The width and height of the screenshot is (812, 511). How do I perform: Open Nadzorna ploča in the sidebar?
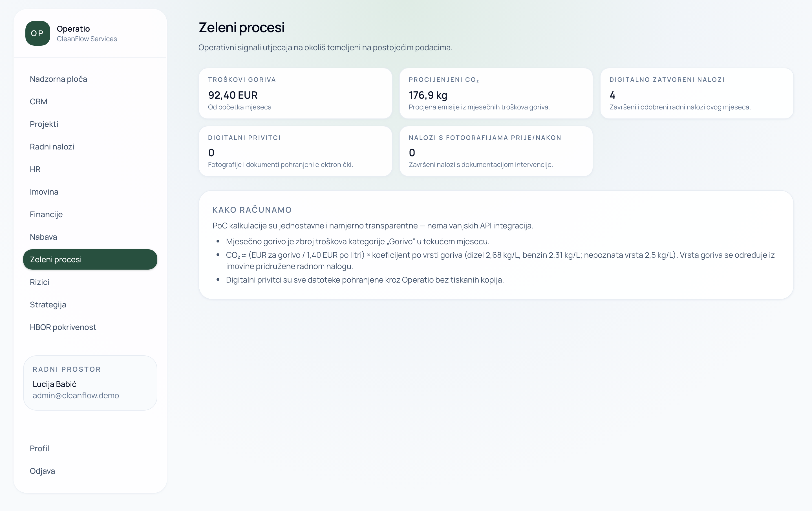click(90, 79)
